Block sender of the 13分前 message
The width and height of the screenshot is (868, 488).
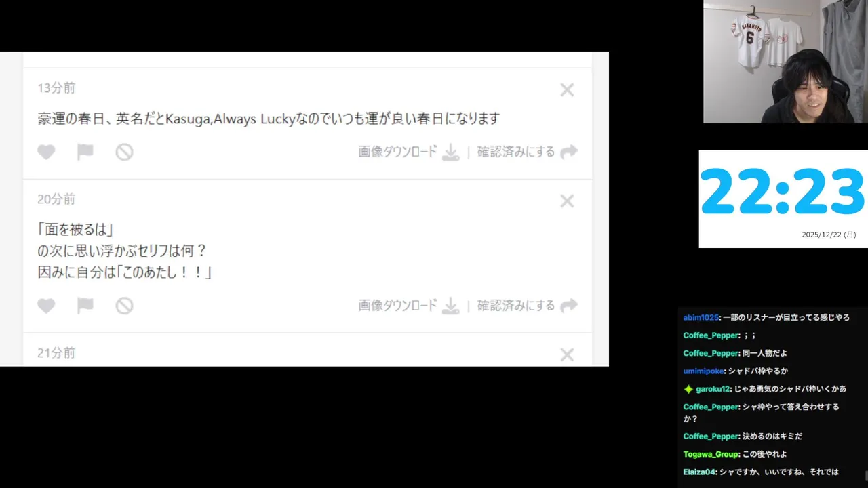124,152
